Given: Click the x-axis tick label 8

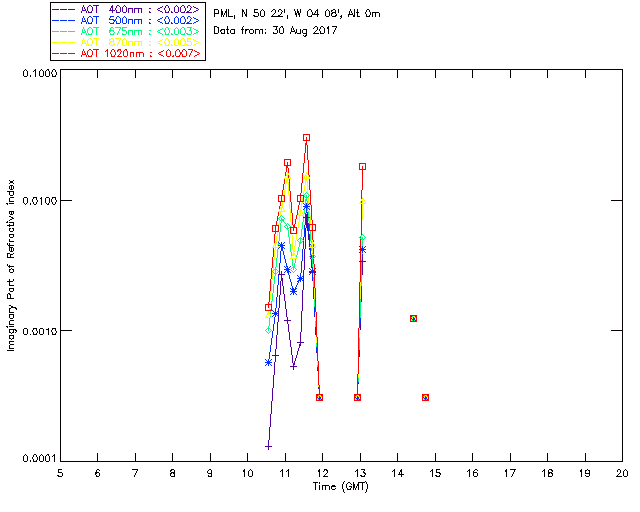Looking at the screenshot, I should pyautogui.click(x=173, y=473).
